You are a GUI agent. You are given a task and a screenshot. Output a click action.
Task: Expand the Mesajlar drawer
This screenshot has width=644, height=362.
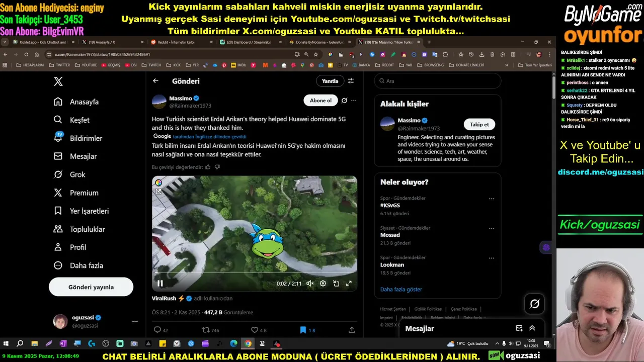click(x=532, y=328)
